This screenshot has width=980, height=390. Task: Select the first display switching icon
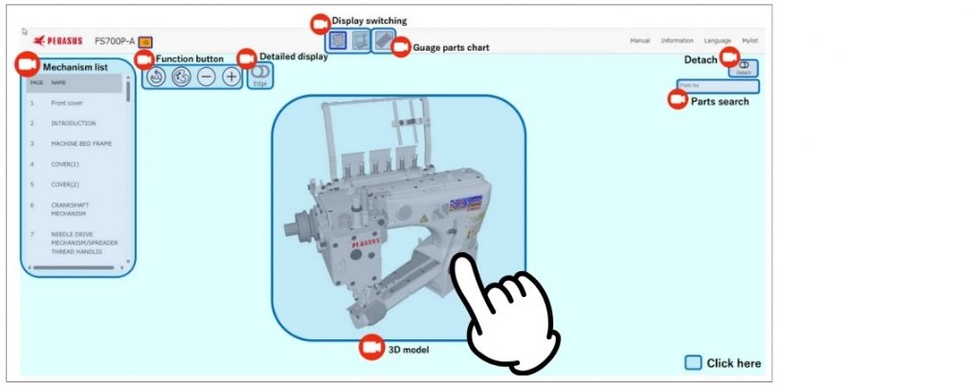tap(338, 40)
